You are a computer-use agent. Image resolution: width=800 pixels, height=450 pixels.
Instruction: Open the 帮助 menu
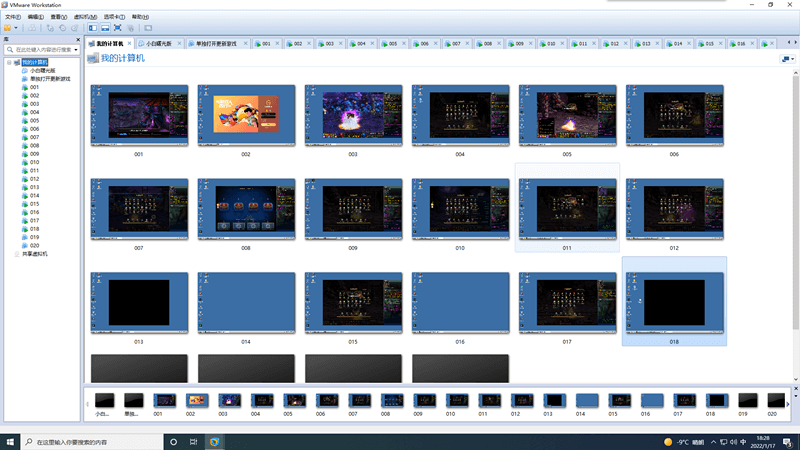coord(140,17)
